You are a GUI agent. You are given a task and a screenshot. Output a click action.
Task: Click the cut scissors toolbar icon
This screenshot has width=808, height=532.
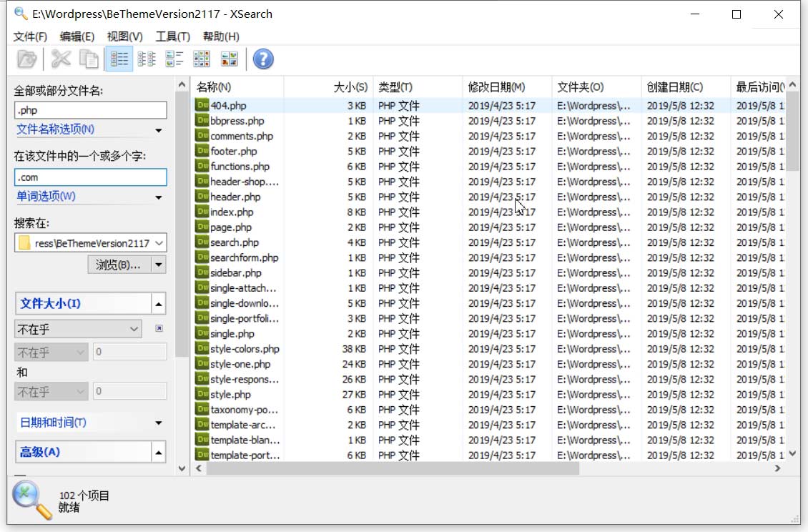coord(61,59)
